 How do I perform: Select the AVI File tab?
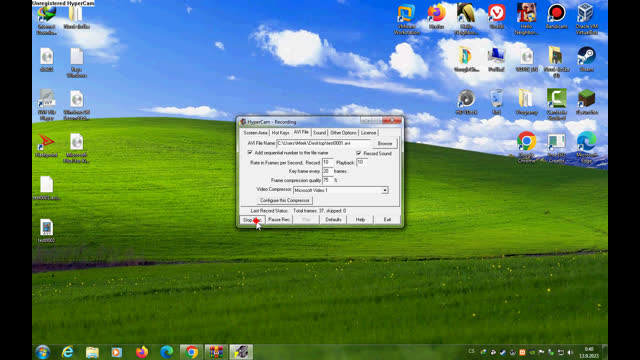coord(301,132)
